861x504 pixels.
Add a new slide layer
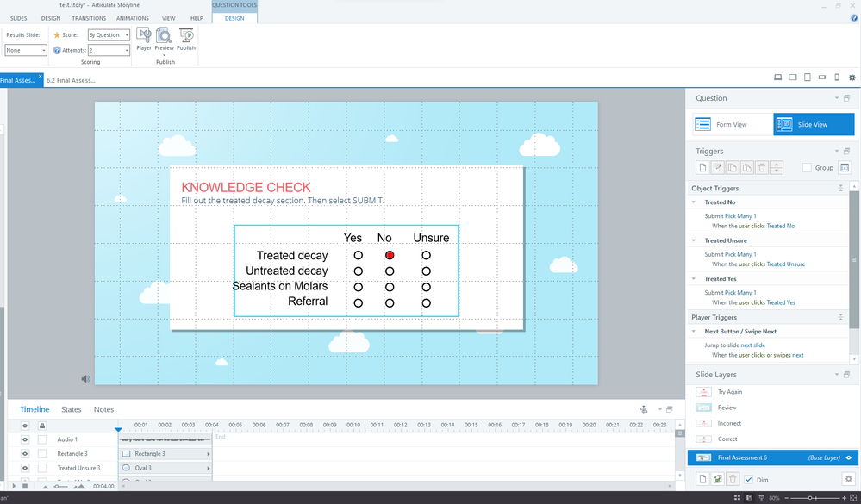(702, 479)
